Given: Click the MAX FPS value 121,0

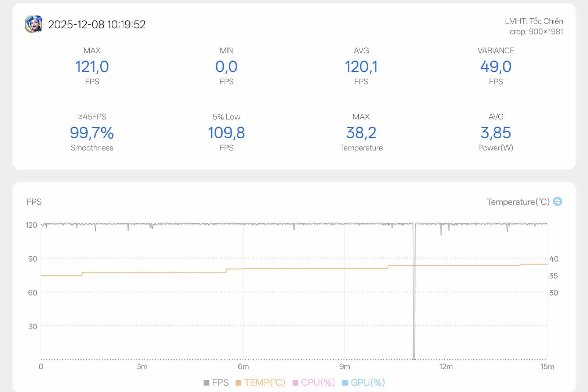Looking at the screenshot, I should (x=92, y=67).
